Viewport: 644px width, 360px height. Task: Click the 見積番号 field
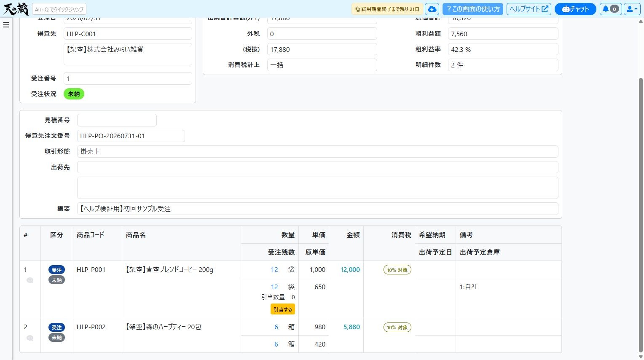point(117,120)
